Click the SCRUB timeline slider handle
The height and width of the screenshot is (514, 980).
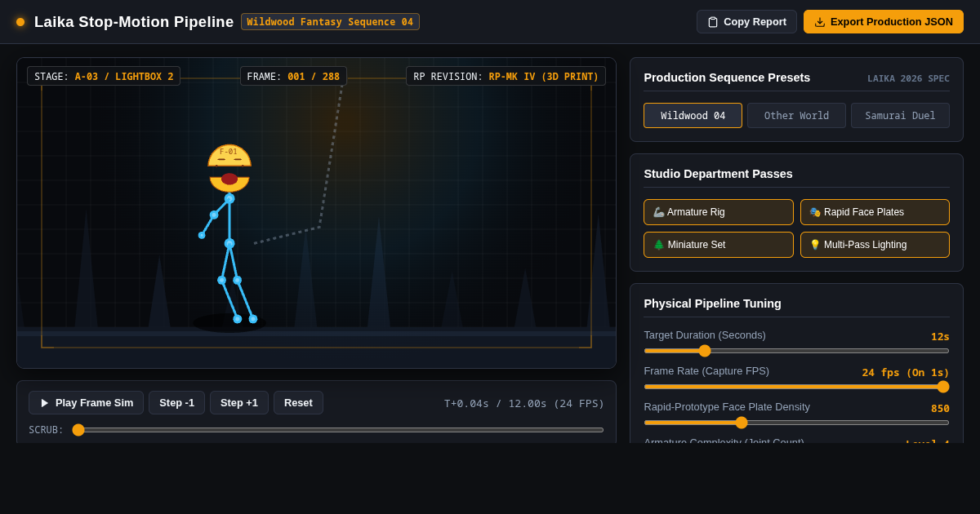78,430
